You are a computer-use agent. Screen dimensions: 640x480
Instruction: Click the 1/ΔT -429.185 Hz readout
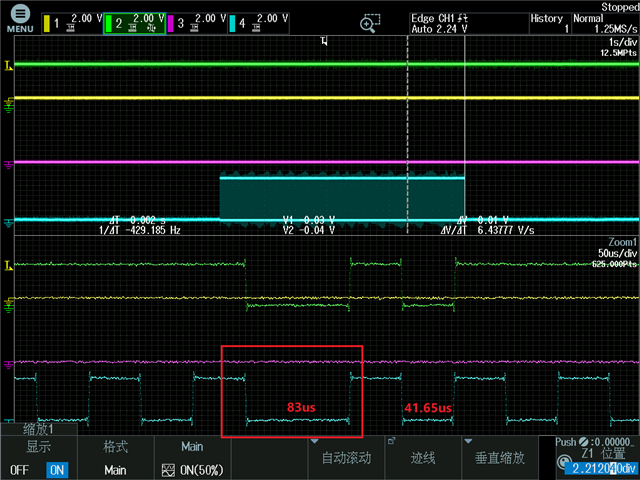click(140, 230)
